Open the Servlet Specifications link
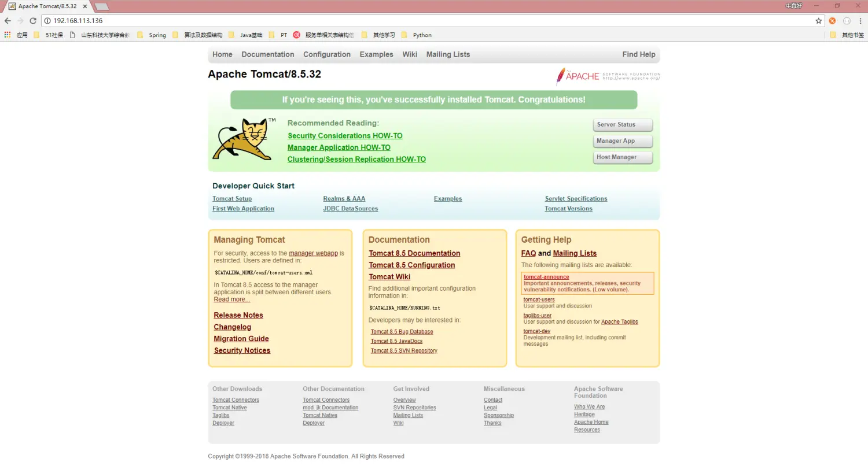This screenshot has width=868, height=470. [x=576, y=199]
